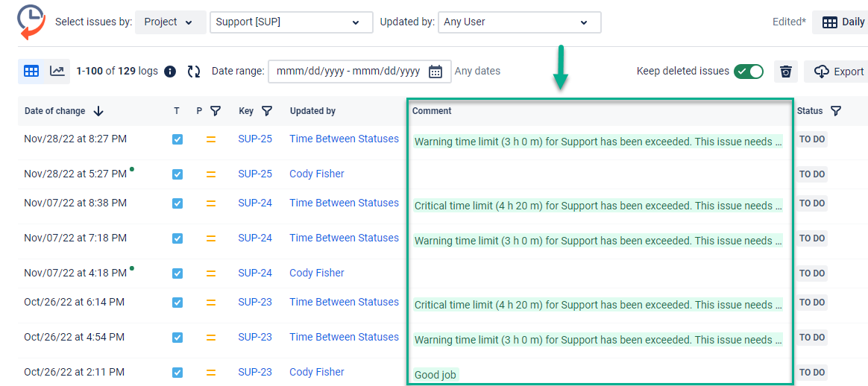Open the logs info tooltip icon

[170, 72]
